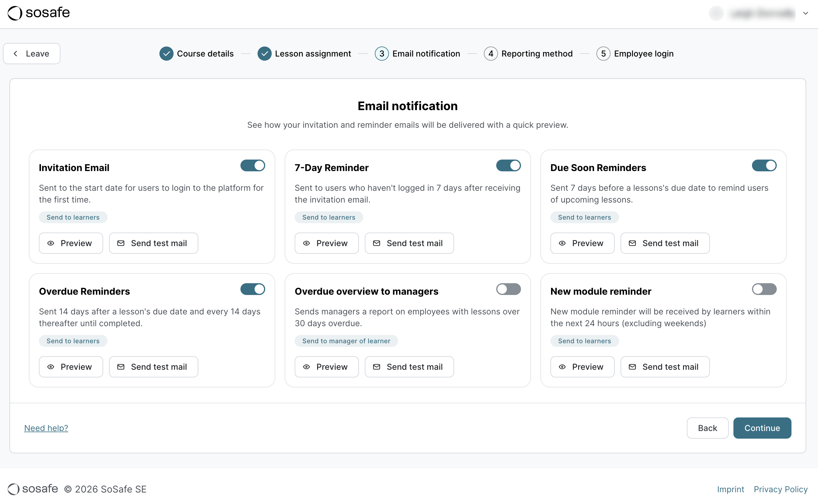Expand the user account dropdown chevron

pos(805,14)
